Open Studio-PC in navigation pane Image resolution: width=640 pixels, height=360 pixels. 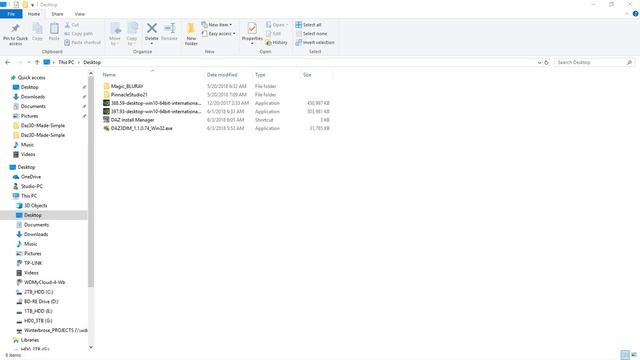[31, 186]
